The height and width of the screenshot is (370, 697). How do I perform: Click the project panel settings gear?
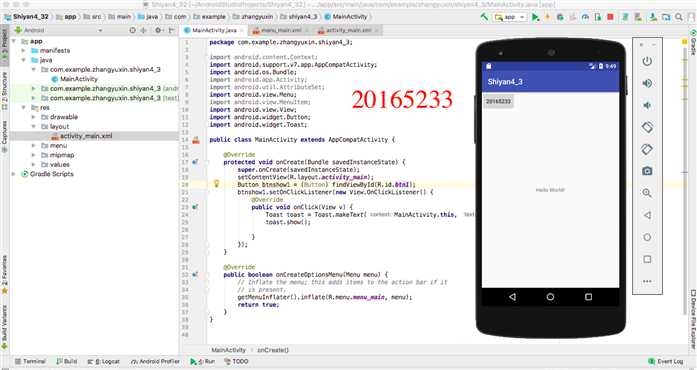tap(158, 30)
